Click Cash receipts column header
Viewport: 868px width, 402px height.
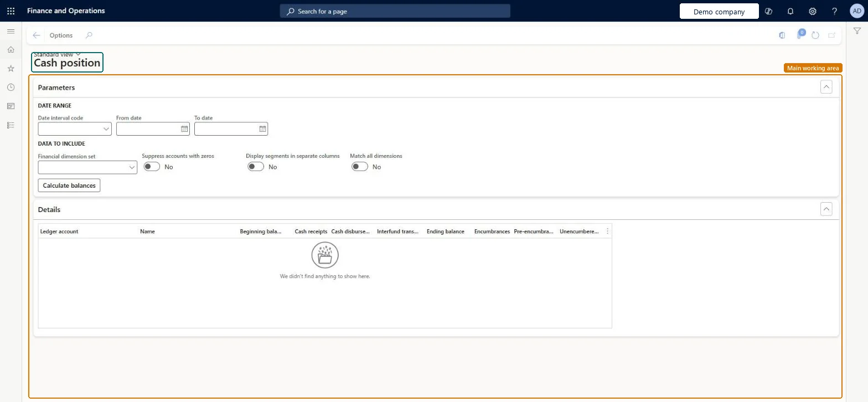coord(311,231)
